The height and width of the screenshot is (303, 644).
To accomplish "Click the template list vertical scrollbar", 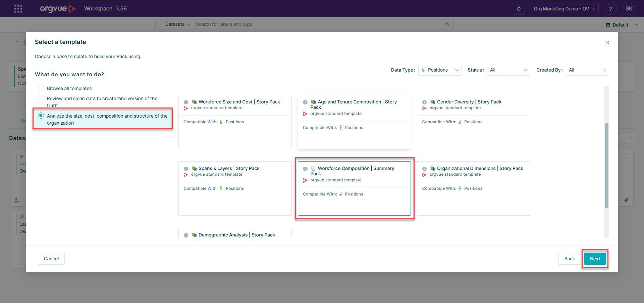I will coord(607,166).
